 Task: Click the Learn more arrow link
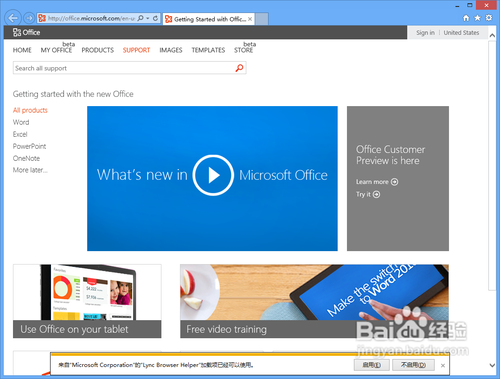(x=377, y=182)
